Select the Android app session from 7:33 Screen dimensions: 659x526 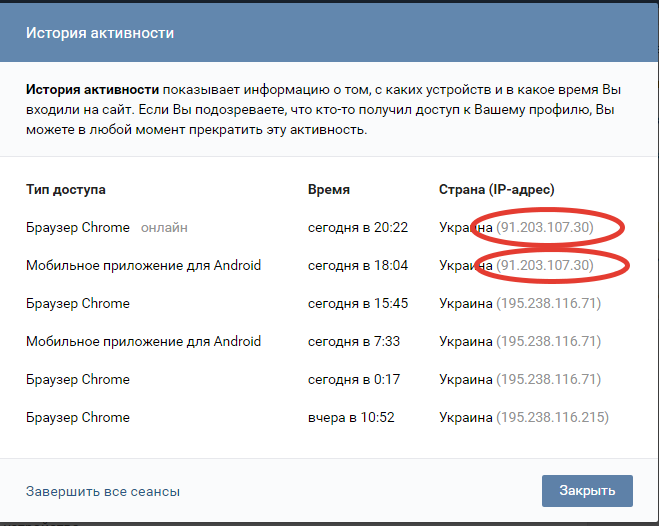click(x=143, y=341)
